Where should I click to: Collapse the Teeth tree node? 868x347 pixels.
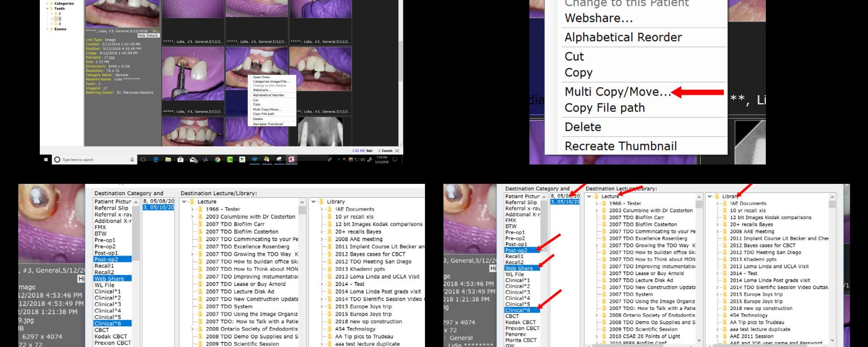(x=48, y=9)
